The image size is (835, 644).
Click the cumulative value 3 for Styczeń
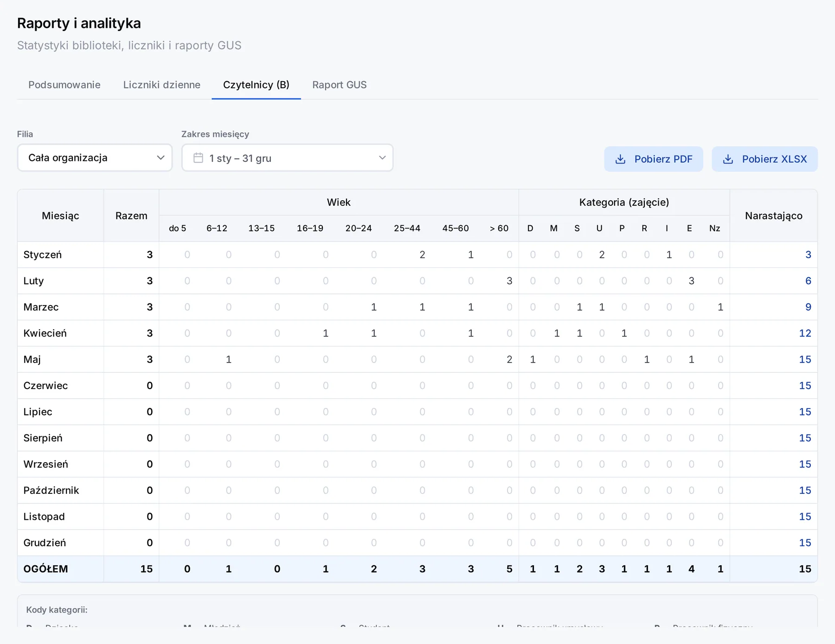pos(808,255)
